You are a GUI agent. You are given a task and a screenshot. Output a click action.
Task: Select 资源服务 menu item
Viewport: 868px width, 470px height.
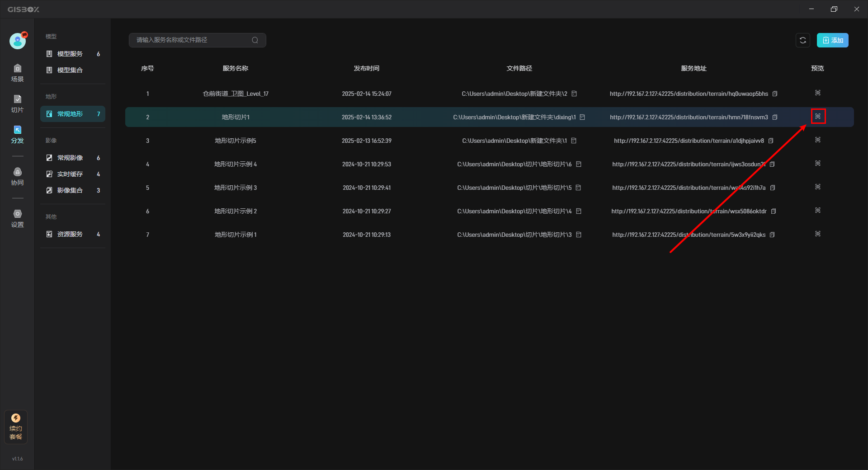click(x=73, y=234)
